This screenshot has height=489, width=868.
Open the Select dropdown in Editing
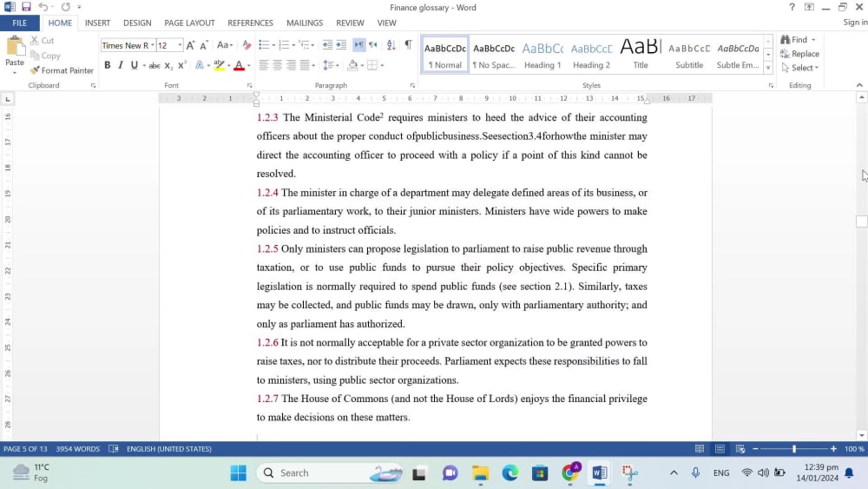pyautogui.click(x=800, y=68)
